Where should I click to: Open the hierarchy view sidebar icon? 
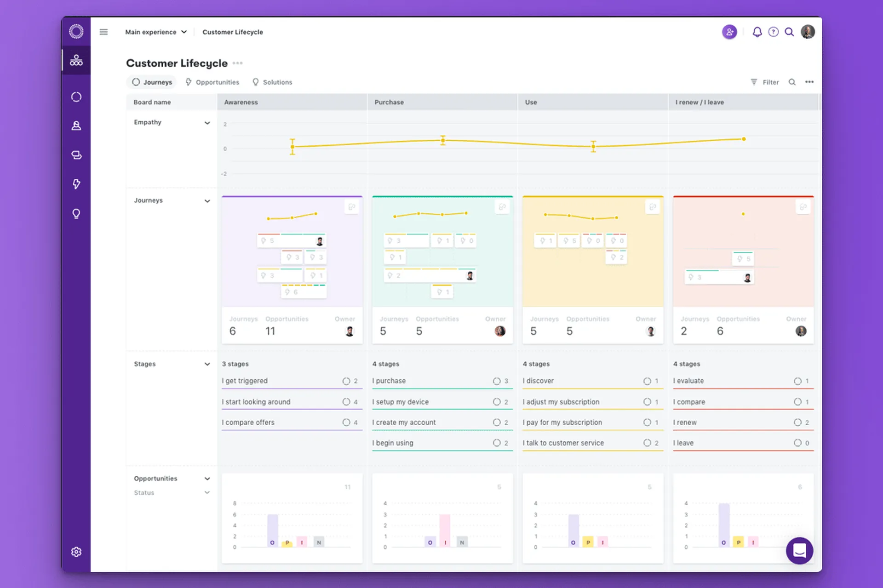click(x=76, y=60)
